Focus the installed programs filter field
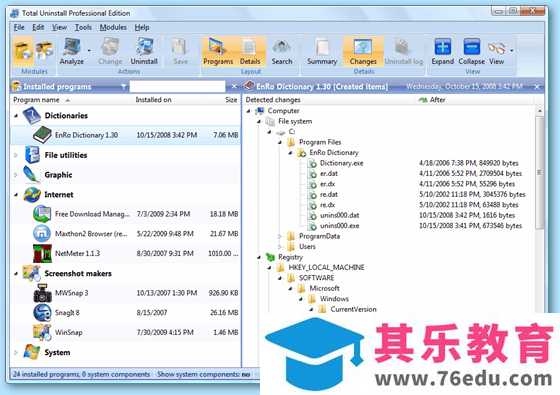Viewport: 560px width, 395px height. [x=177, y=86]
